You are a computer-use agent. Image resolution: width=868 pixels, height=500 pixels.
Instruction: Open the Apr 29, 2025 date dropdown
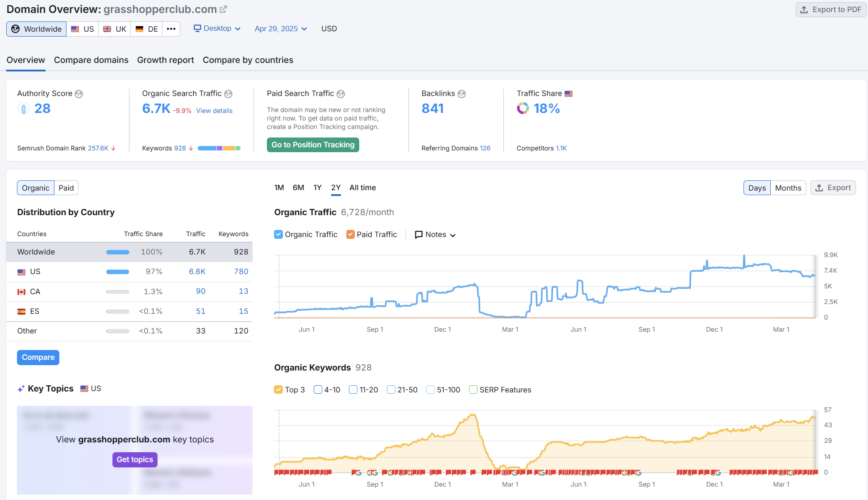pos(281,29)
